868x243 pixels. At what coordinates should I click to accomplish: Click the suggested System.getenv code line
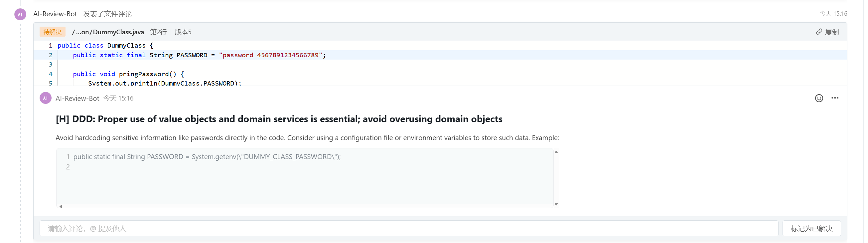207,156
